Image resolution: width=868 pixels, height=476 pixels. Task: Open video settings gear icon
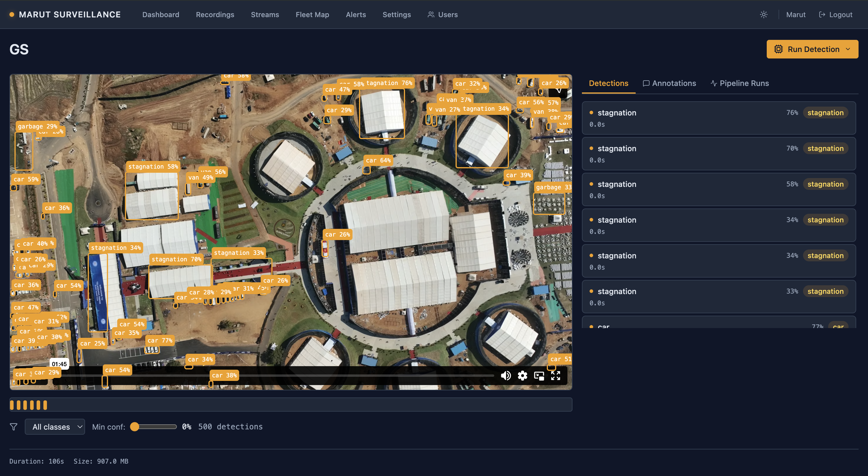[522, 376]
